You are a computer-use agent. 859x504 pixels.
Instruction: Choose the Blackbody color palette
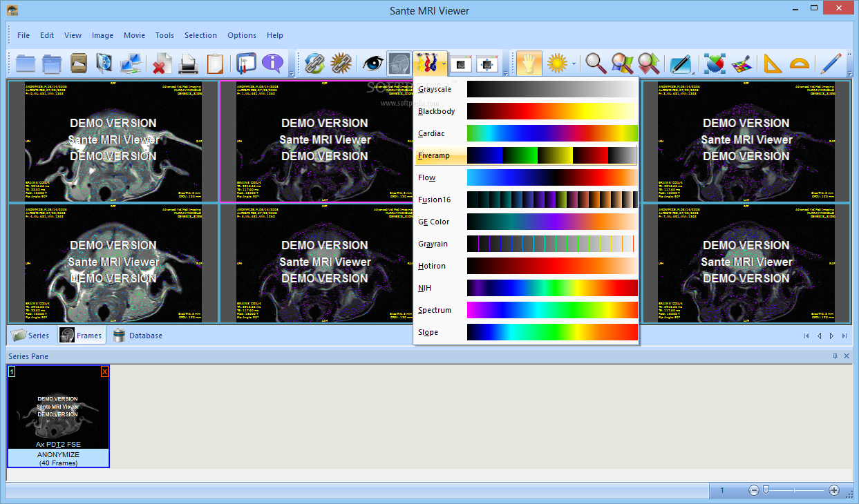pyautogui.click(x=526, y=111)
